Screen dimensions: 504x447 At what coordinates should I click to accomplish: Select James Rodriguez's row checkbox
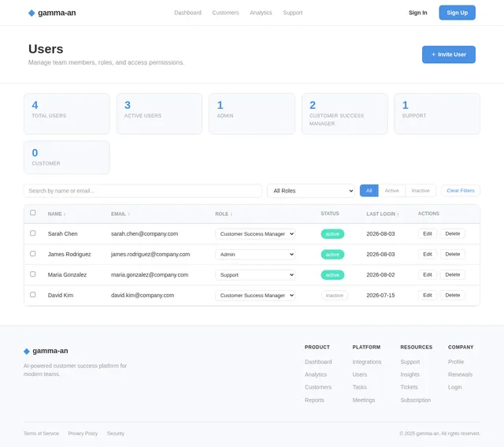click(x=33, y=254)
